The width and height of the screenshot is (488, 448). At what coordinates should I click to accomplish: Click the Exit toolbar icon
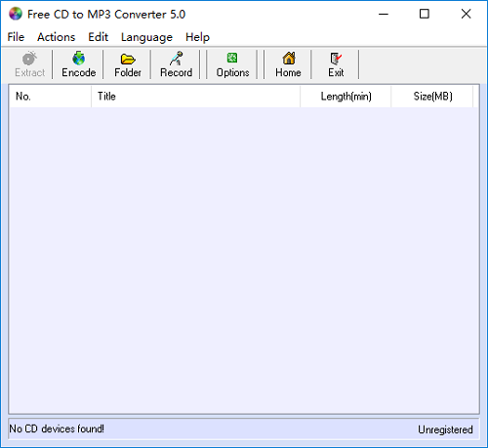tap(336, 64)
